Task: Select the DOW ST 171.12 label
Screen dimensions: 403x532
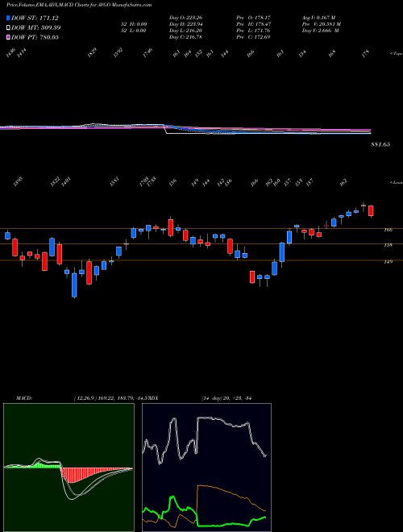Action: (x=35, y=18)
